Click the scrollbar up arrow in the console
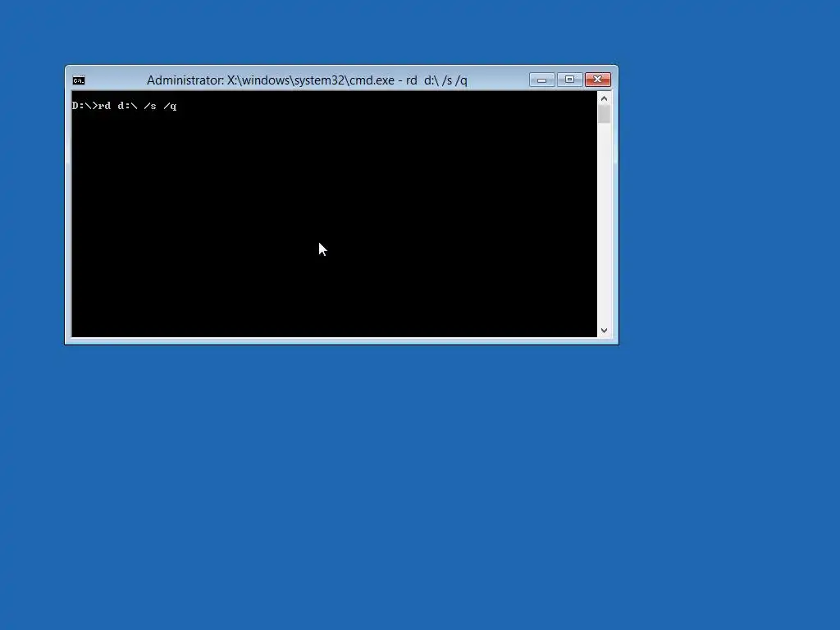Image resolution: width=840 pixels, height=630 pixels. point(605,98)
